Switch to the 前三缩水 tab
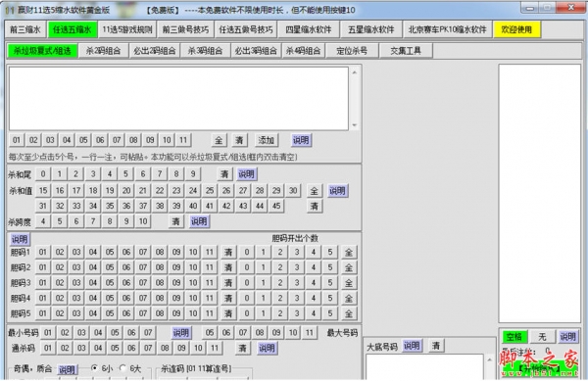Image resolution: width=588 pixels, height=381 pixels. [x=25, y=29]
